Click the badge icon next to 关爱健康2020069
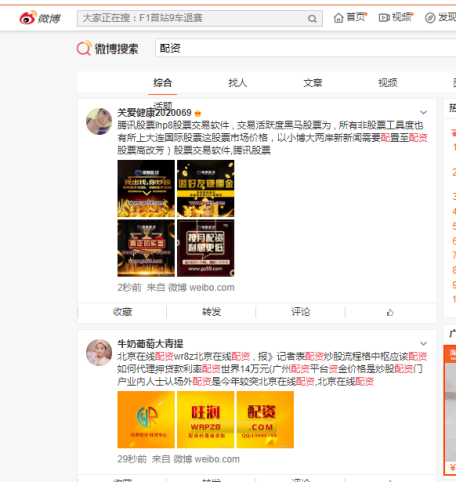Viewport: 457px width, 483px height. tap(198, 113)
